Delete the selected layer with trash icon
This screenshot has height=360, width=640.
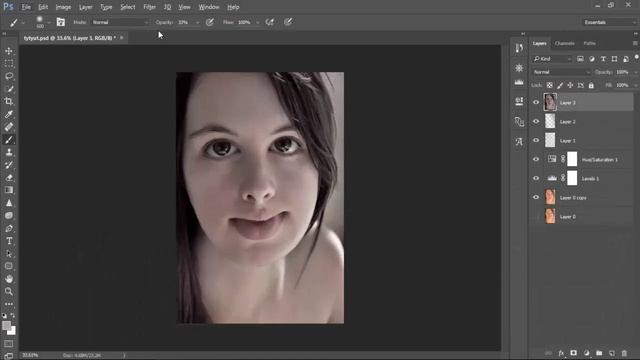[624, 353]
